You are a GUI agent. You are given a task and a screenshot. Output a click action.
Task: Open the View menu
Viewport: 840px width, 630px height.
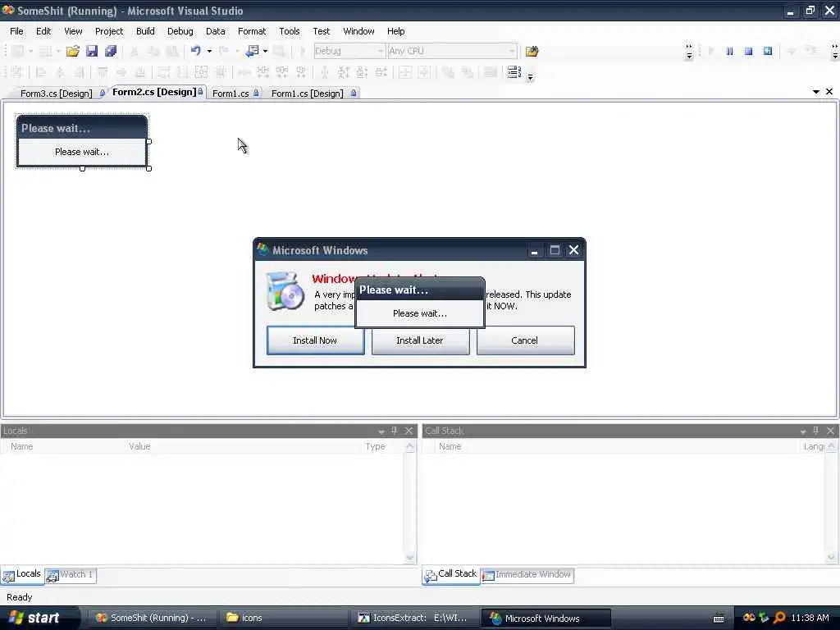coord(73,31)
